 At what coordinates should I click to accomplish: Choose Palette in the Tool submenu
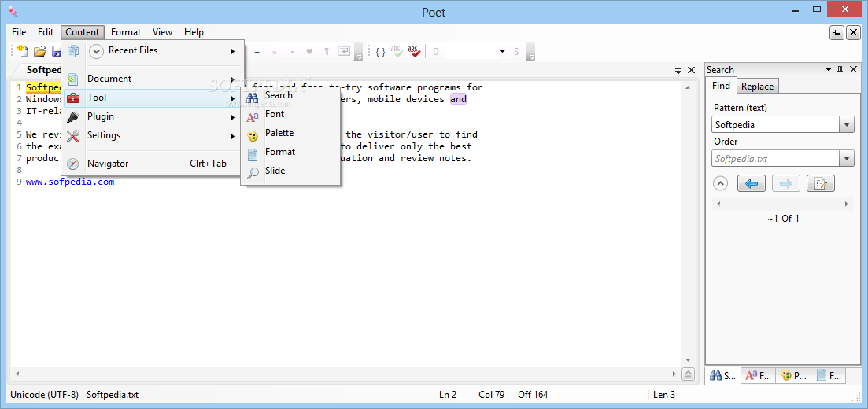coord(290,134)
